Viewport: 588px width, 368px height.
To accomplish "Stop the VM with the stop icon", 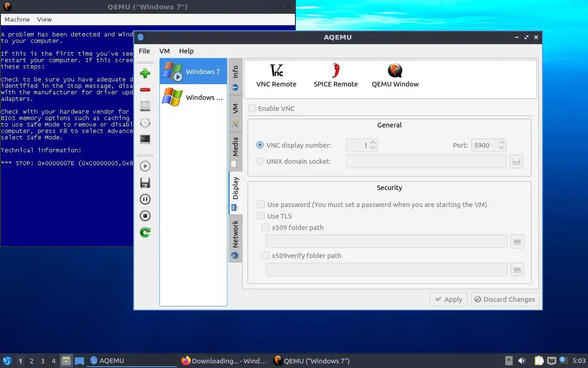I will point(145,216).
